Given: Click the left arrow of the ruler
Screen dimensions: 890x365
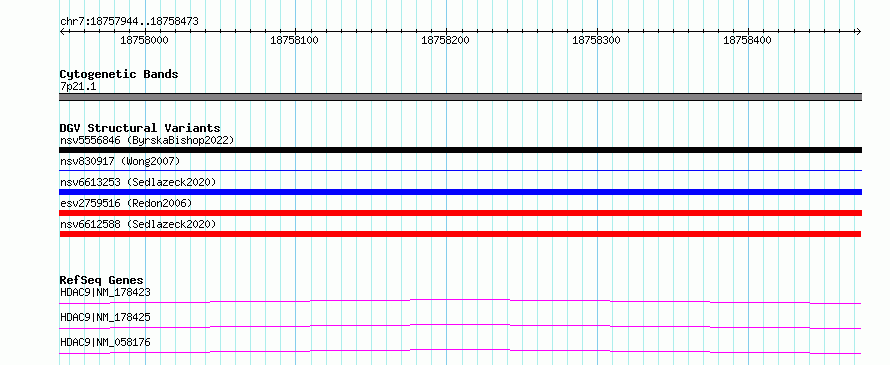Looking at the screenshot, I should pyautogui.click(x=63, y=31).
